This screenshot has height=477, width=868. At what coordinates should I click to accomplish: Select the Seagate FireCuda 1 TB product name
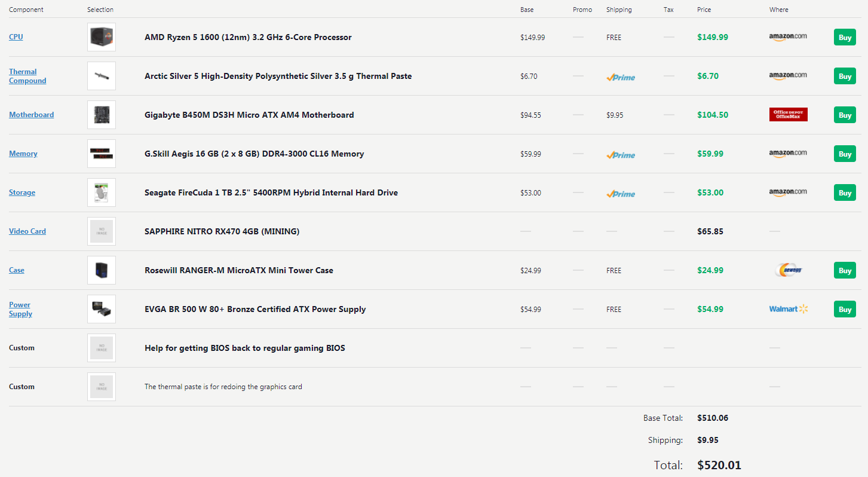point(271,192)
